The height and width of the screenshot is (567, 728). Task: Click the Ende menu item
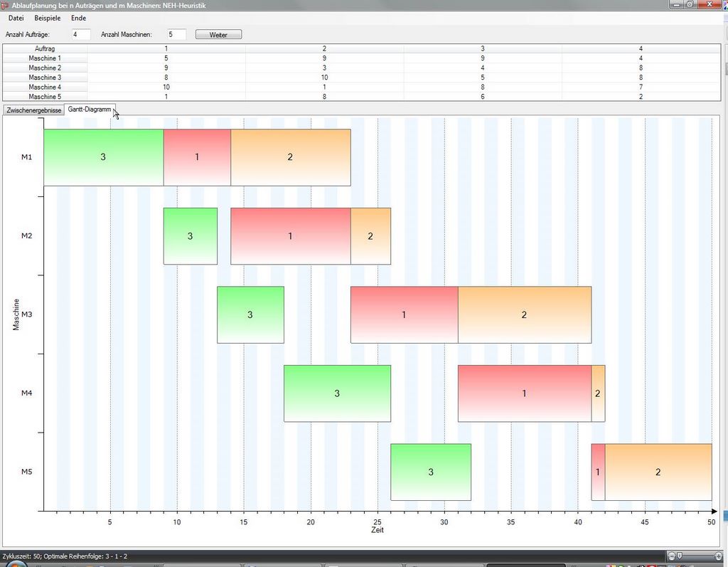click(x=78, y=18)
